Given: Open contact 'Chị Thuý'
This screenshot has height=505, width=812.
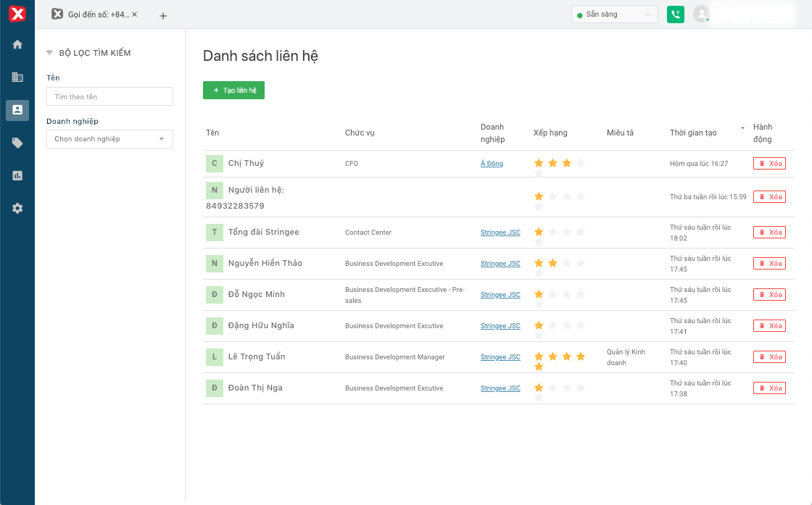Looking at the screenshot, I should coord(246,163).
